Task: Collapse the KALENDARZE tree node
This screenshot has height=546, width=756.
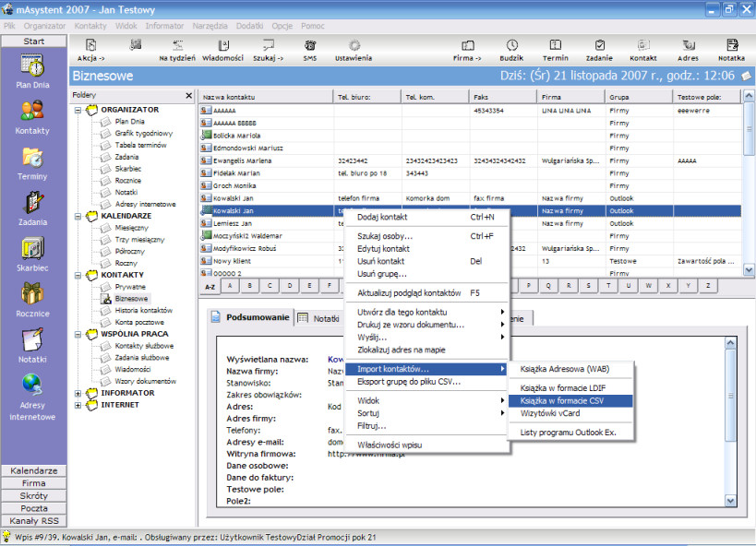Action: tap(78, 217)
